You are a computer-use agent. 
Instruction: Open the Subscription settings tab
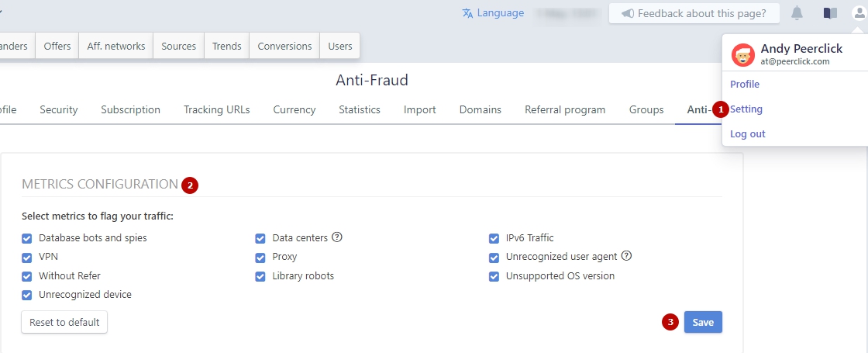click(131, 109)
